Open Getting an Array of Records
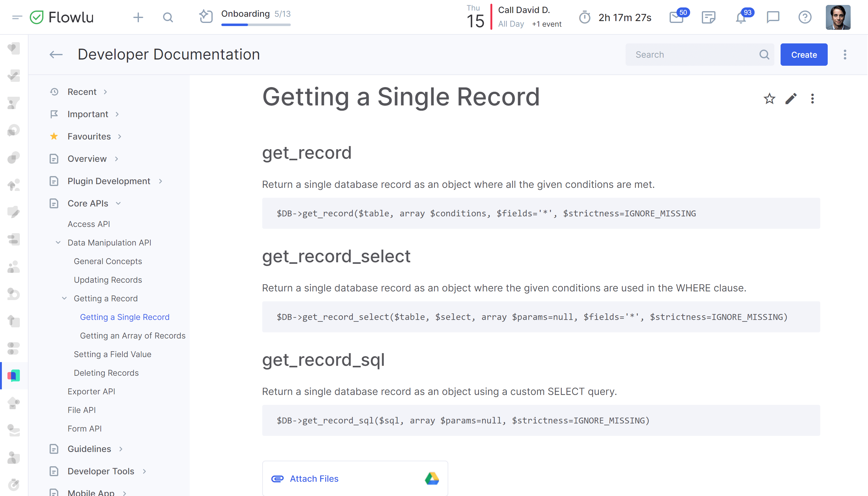 (133, 335)
